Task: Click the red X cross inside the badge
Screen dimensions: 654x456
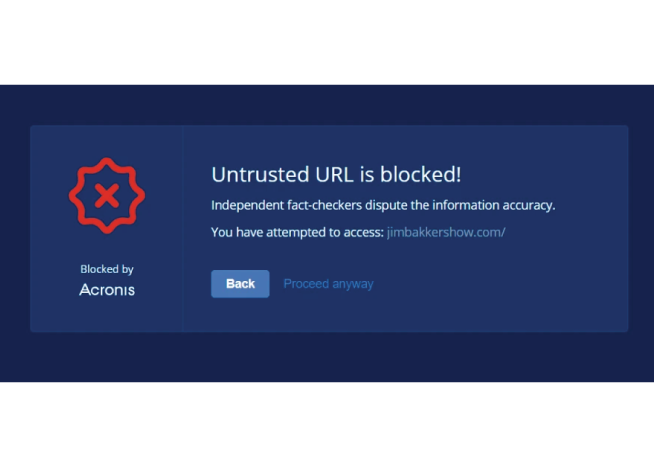Action: [107, 196]
